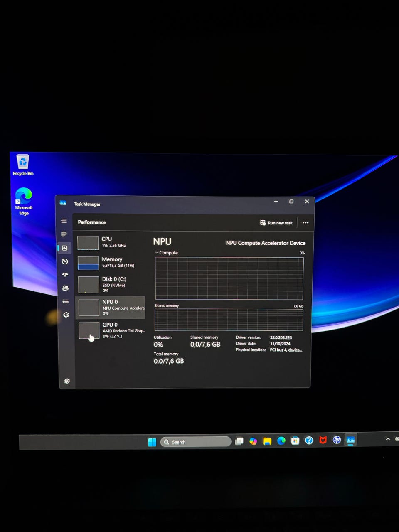Click the taskbar Search box
This screenshot has height=532, width=399.
196,442
